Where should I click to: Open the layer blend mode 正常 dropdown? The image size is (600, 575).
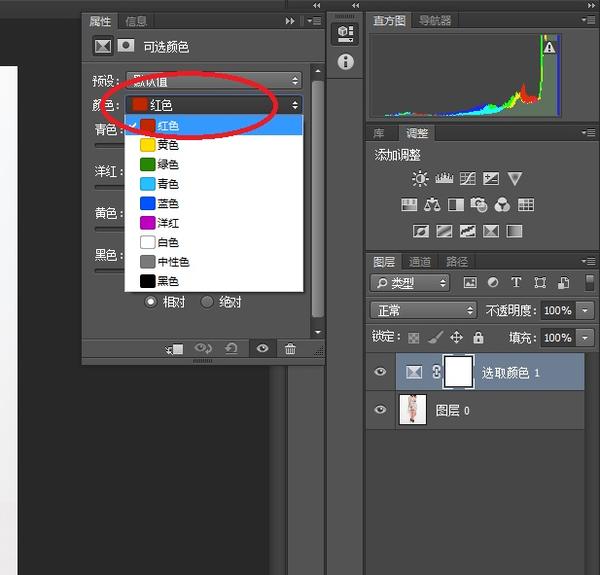pyautogui.click(x=424, y=310)
